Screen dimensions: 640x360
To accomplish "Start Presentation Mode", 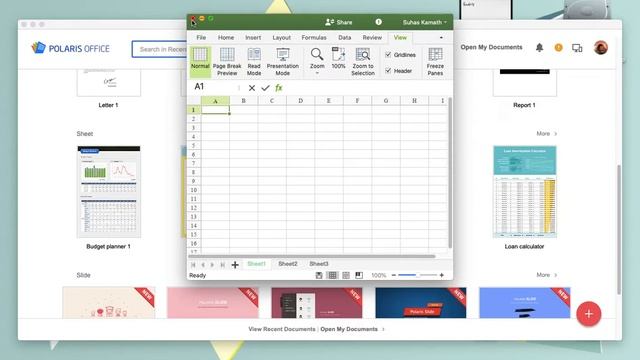I will pyautogui.click(x=282, y=54).
